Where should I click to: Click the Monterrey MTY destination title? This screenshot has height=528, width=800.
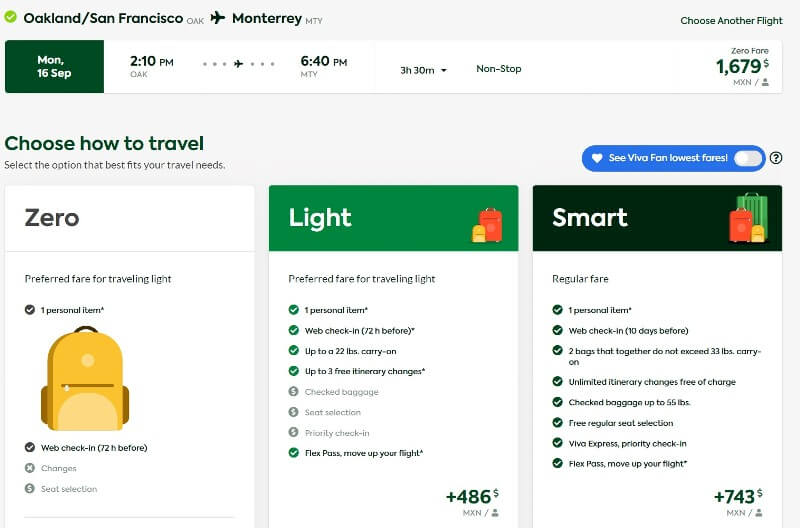pos(277,19)
